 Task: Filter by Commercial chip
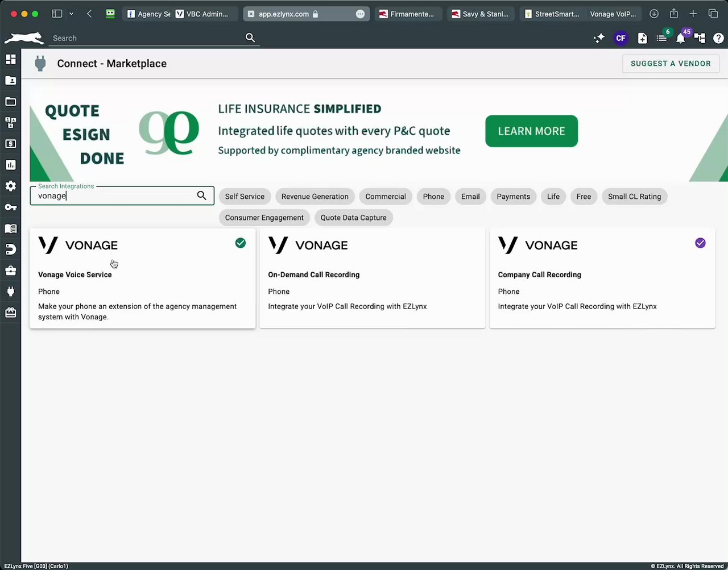pyautogui.click(x=386, y=197)
